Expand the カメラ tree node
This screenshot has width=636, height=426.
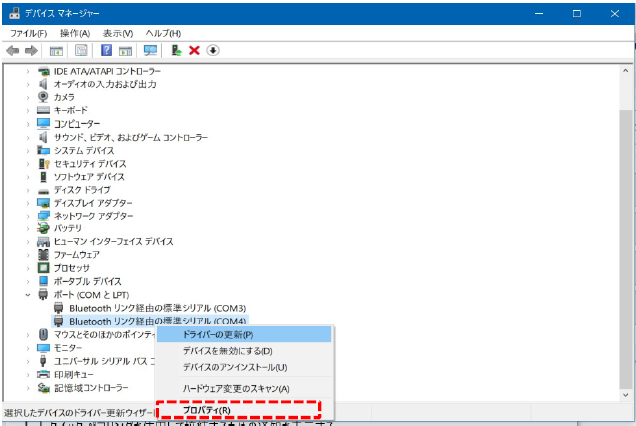point(28,97)
